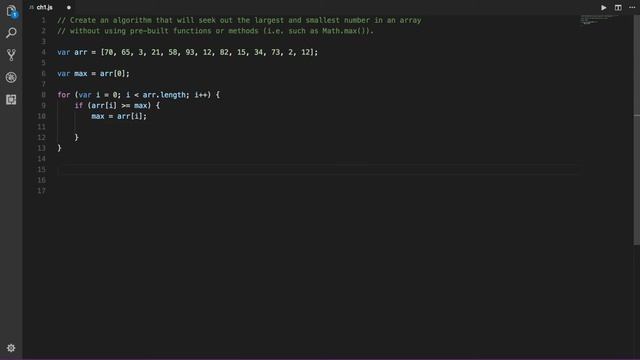Click the 'var max = arr[0];' line
The image size is (640, 360).
click(x=93, y=73)
